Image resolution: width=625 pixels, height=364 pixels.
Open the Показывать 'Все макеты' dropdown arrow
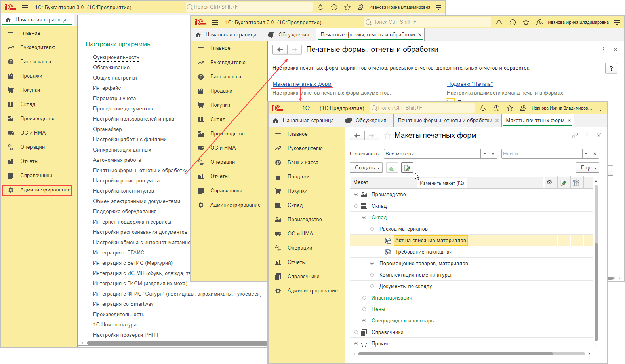(x=484, y=154)
